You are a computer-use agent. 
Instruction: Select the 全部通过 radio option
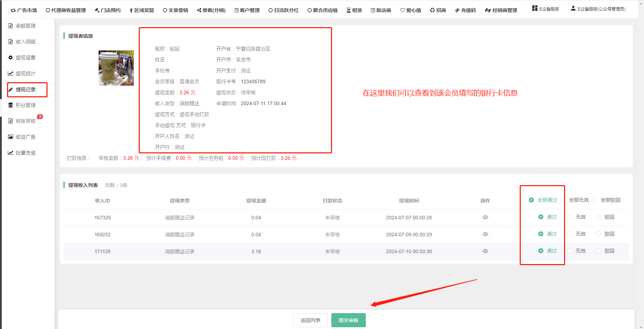(531, 200)
